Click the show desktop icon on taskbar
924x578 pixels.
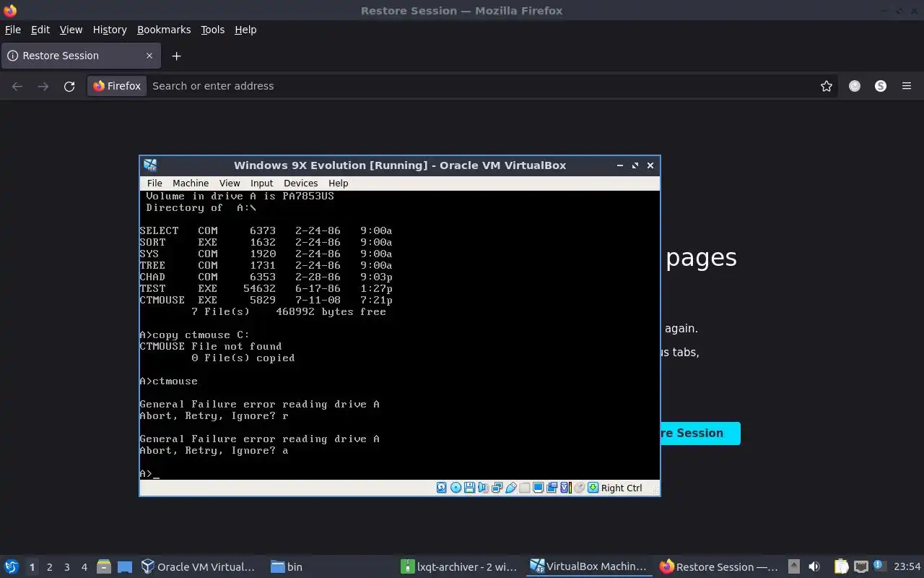[x=125, y=566]
